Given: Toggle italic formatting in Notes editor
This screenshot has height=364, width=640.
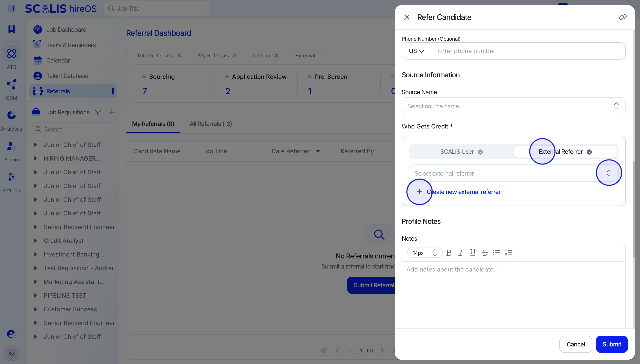Looking at the screenshot, I should pyautogui.click(x=461, y=253).
